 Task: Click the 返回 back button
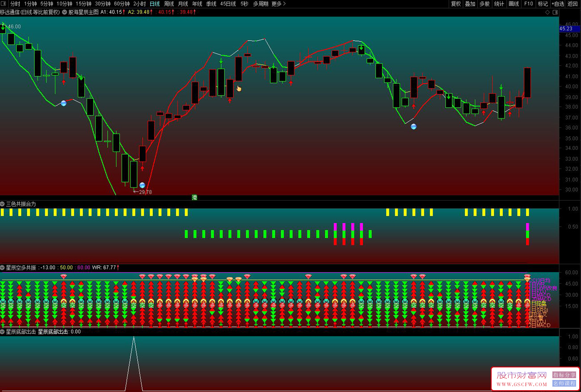pos(573,4)
